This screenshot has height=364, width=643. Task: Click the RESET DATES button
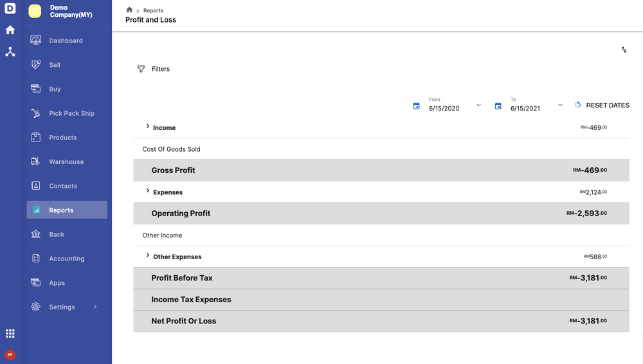[602, 105]
